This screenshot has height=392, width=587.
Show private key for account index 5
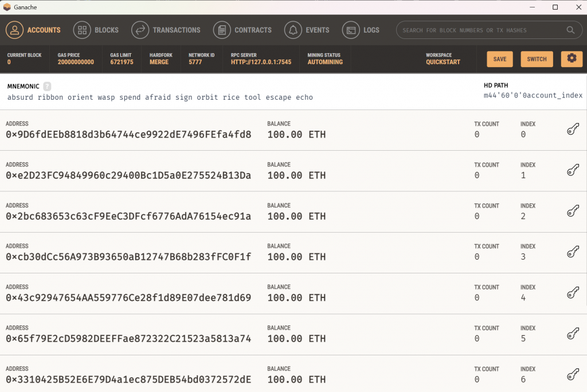click(573, 333)
